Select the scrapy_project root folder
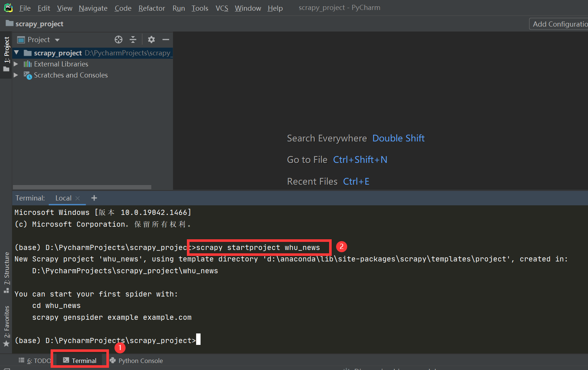This screenshot has height=370, width=588. point(93,53)
